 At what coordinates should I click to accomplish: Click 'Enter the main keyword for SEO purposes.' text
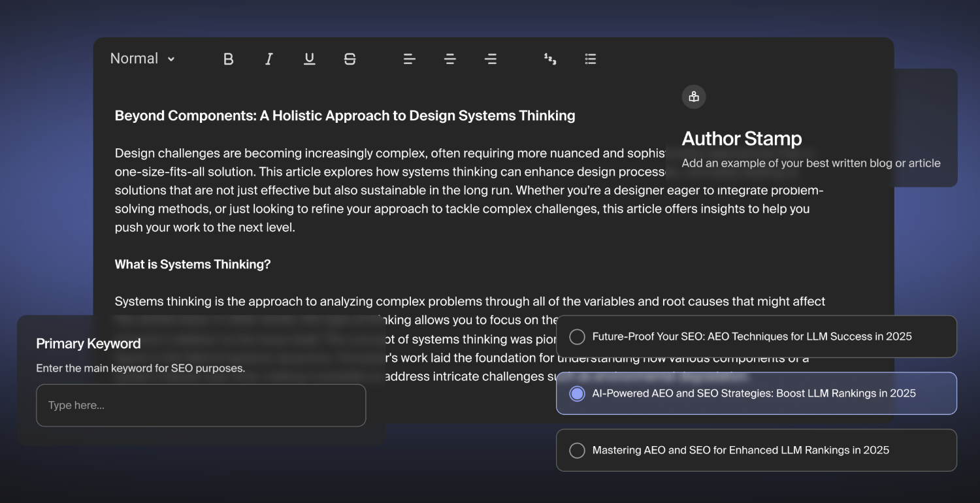coord(140,368)
